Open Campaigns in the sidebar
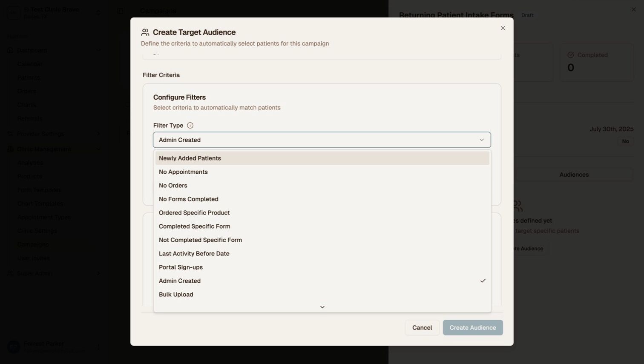Image resolution: width=644 pixels, height=364 pixels. tap(33, 244)
